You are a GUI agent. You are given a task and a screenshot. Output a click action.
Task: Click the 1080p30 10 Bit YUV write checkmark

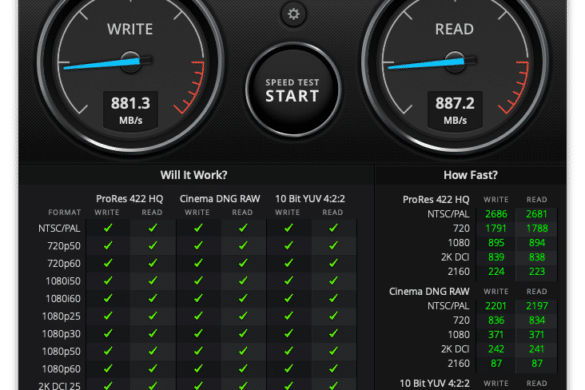pos(289,333)
